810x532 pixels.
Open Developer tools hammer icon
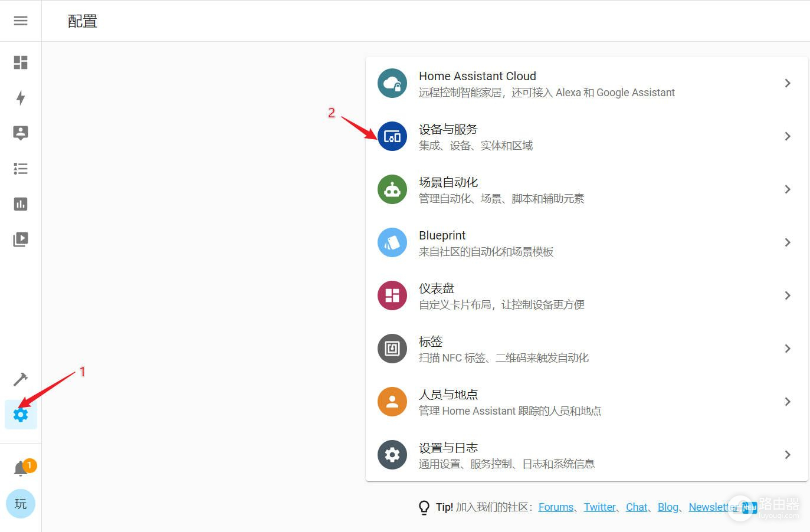pyautogui.click(x=21, y=379)
